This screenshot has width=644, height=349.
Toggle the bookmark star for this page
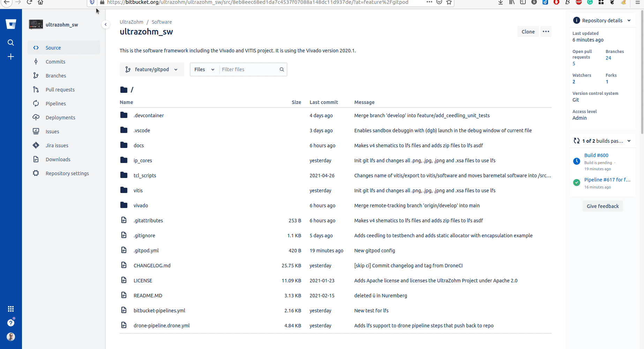click(x=449, y=2)
